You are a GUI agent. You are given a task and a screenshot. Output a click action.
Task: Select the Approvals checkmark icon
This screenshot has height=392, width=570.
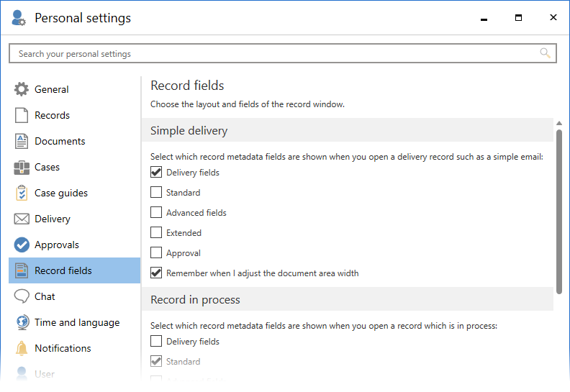[x=22, y=245]
